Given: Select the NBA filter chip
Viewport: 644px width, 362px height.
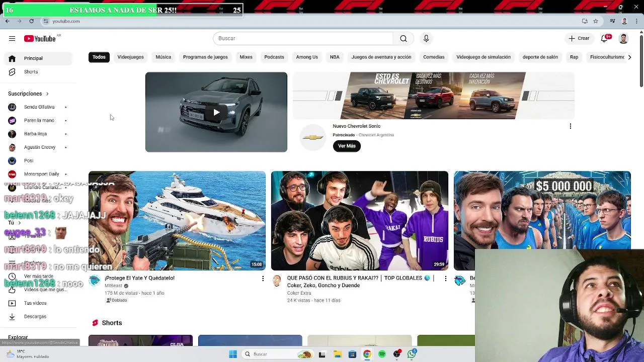Looking at the screenshot, I should pyautogui.click(x=335, y=57).
